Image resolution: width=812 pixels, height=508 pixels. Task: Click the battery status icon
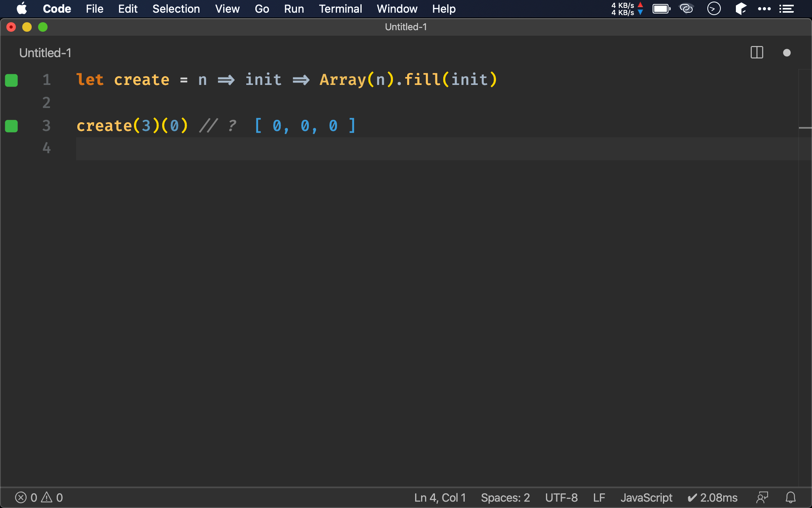coord(661,8)
